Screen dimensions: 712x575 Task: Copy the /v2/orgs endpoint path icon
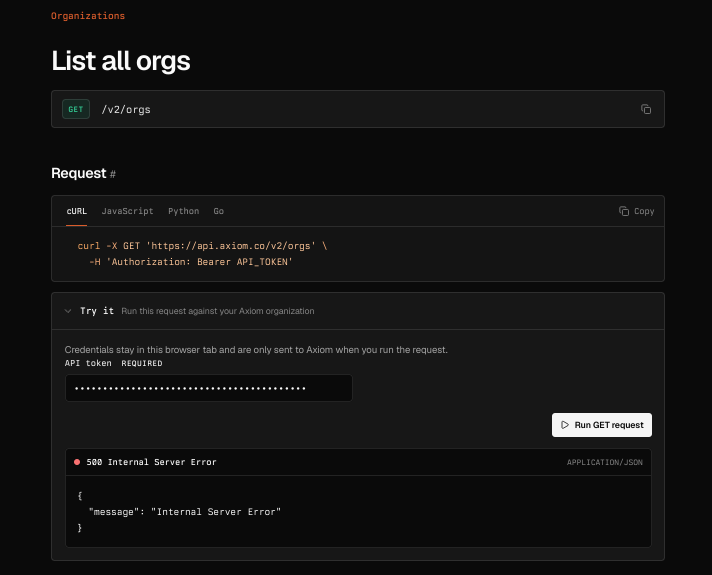(x=646, y=109)
